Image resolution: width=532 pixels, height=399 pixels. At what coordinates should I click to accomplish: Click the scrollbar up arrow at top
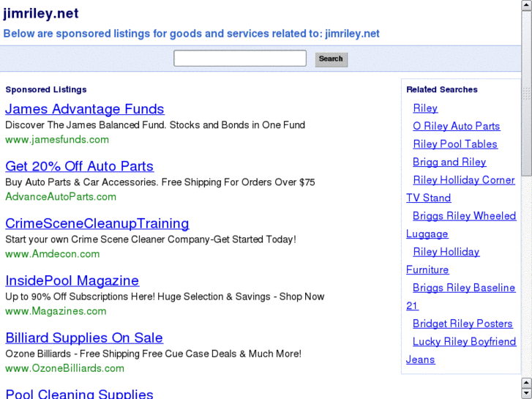pos(527,5)
